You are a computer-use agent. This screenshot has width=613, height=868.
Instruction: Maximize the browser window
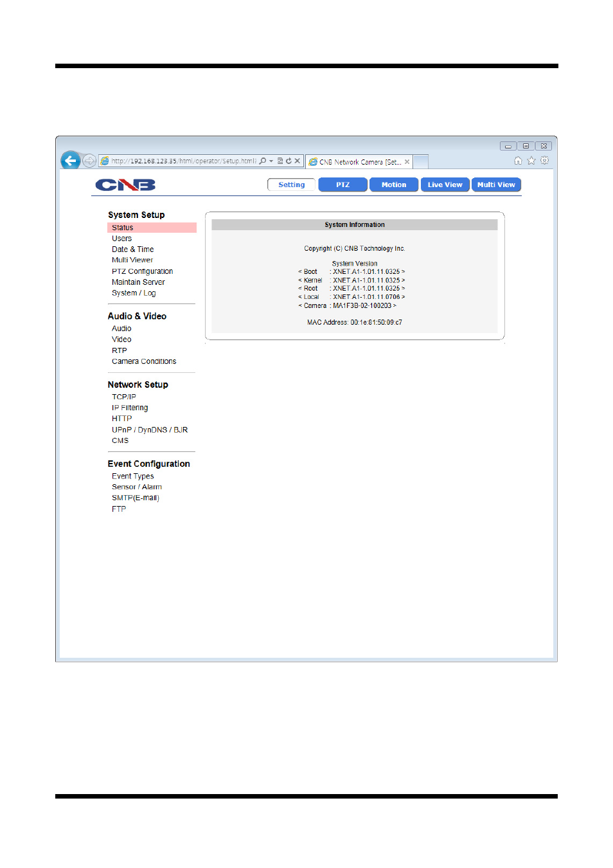coord(526,146)
